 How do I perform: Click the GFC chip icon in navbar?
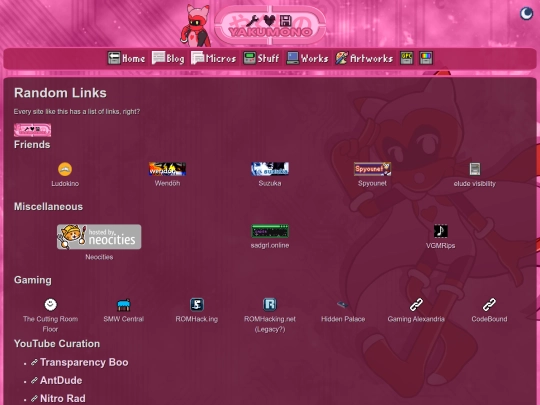point(406,58)
